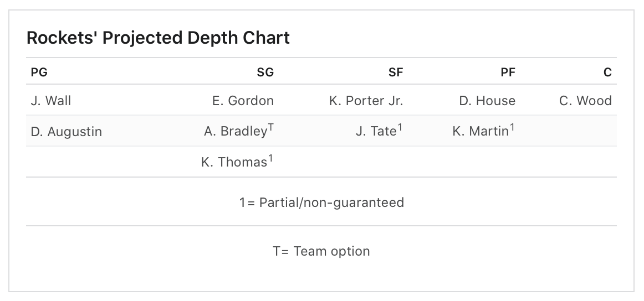
Task: Click the Partial/non-guaranteed footnote
Action: 321,203
